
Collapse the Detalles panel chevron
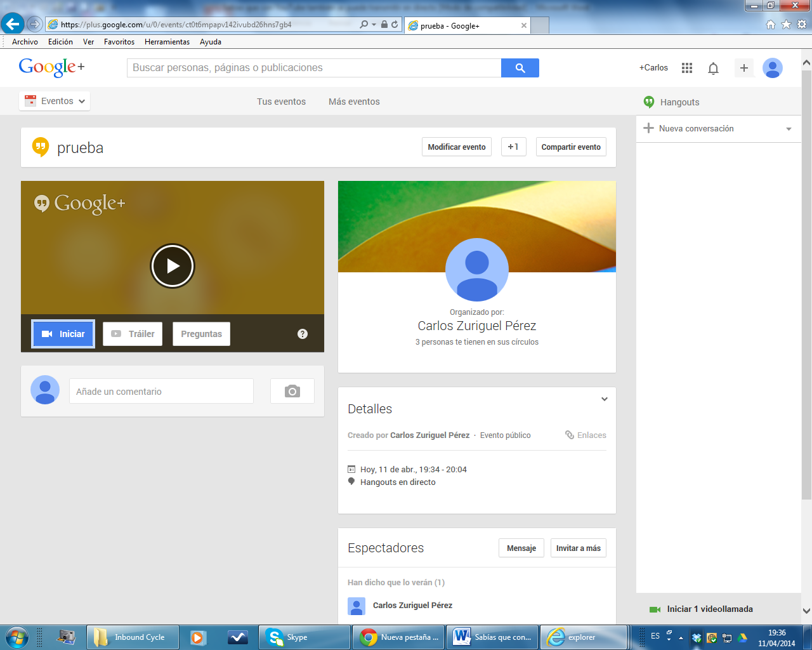click(x=604, y=399)
